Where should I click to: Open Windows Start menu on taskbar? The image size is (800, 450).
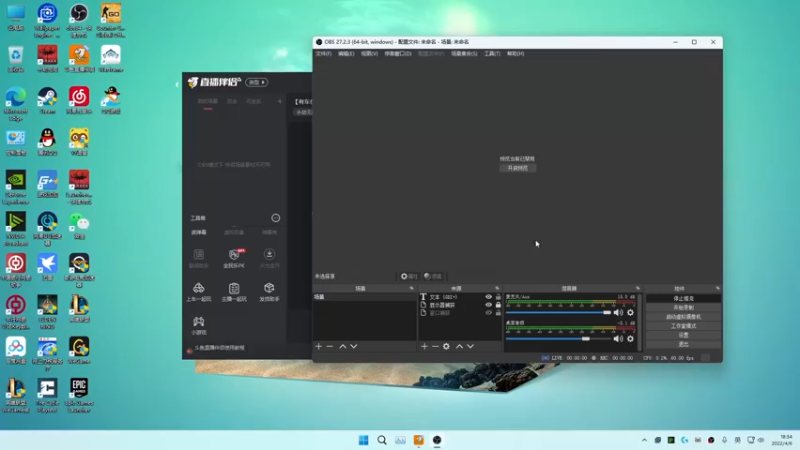tap(363, 440)
